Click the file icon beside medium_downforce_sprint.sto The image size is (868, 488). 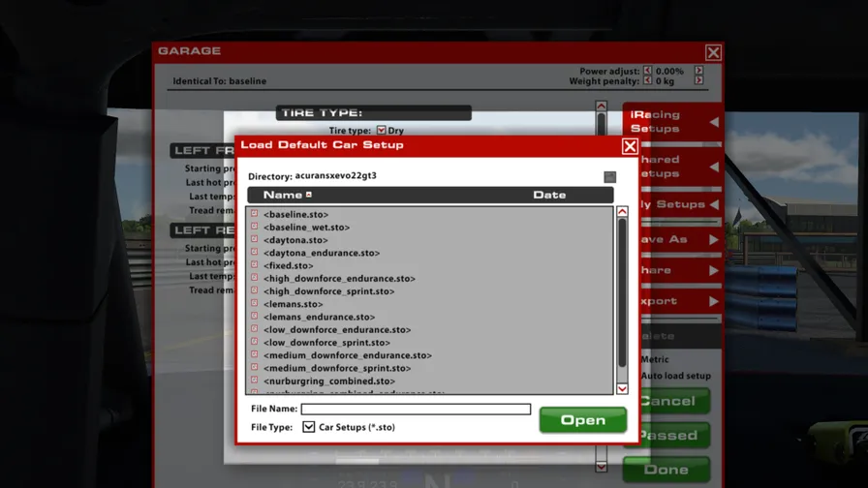pos(254,367)
